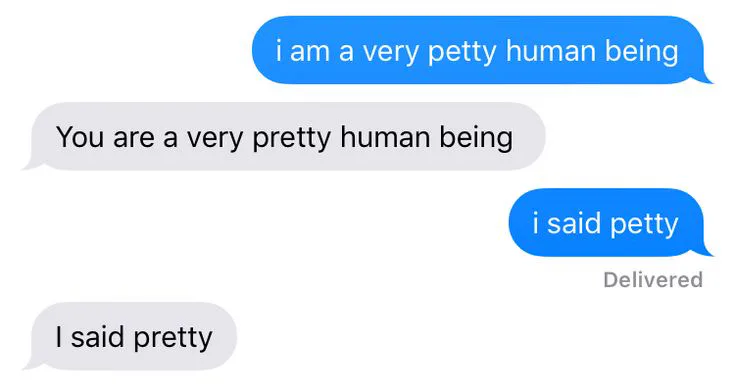Screen dimensions: 735x392
Task: Click the word "human" in the blue message
Action: click(x=551, y=51)
